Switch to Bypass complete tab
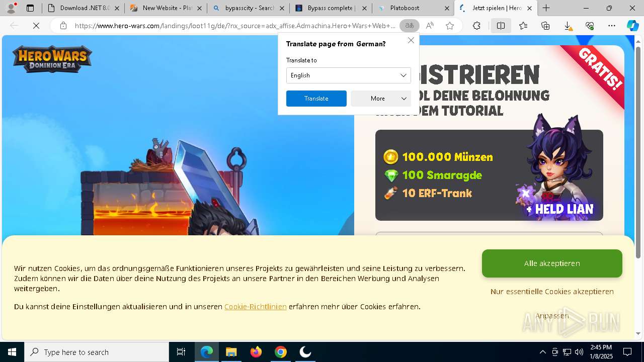 click(x=331, y=8)
